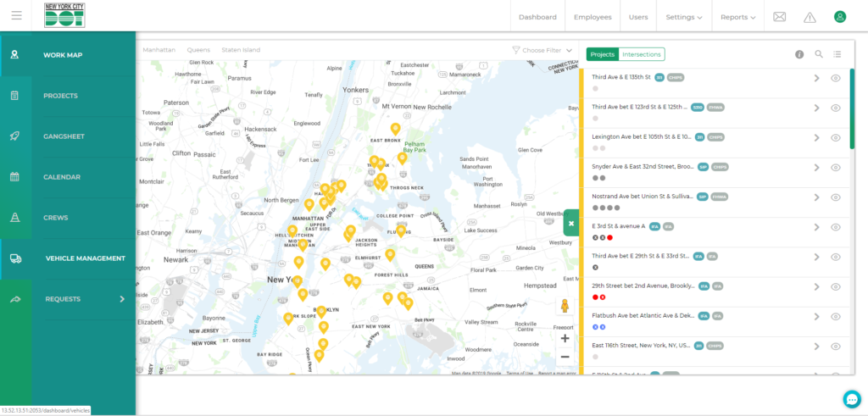Click the hamburger menu icon
The image size is (868, 416).
pyautogui.click(x=17, y=16)
